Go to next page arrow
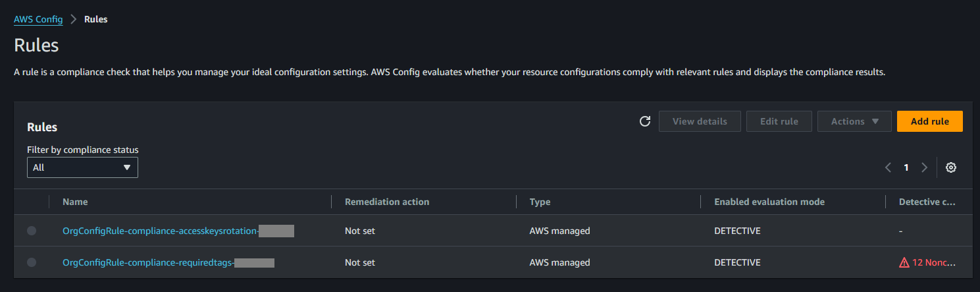Screen dimensions: 980x292 [924, 167]
